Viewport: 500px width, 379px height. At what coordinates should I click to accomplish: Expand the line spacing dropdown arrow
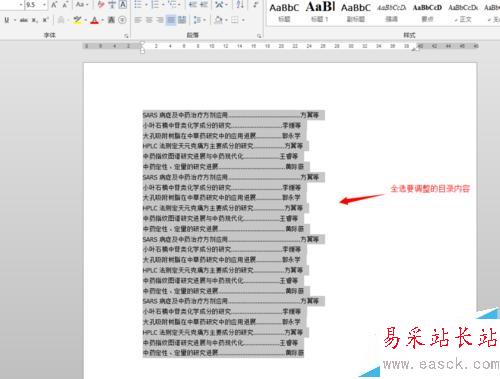tap(205, 20)
